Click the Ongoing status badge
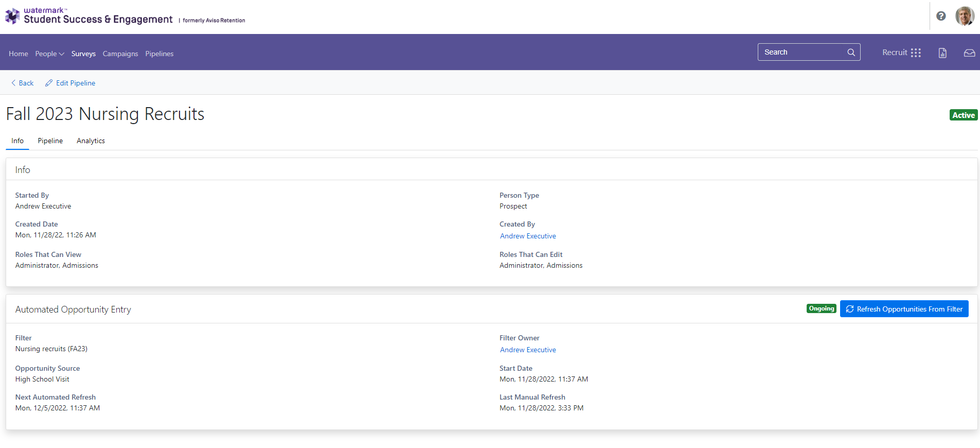Screen dimensions: 980x448 [822, 308]
